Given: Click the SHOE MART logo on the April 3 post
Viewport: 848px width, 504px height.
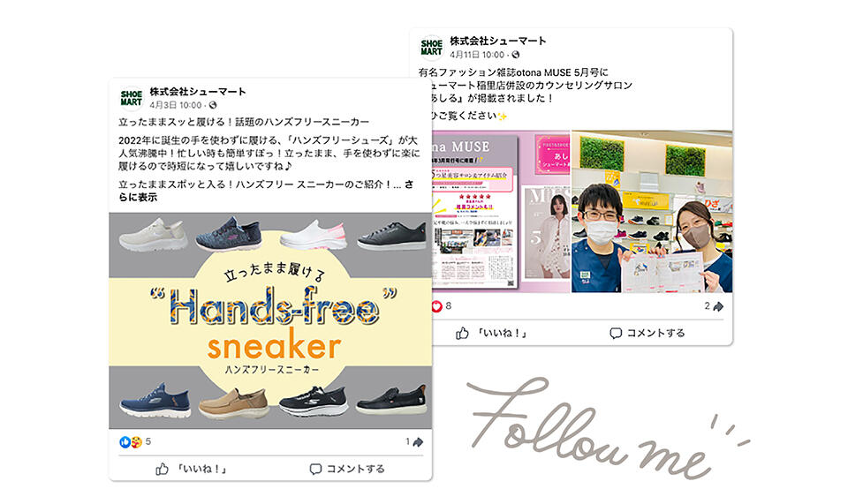Looking at the screenshot, I should click(x=132, y=98).
